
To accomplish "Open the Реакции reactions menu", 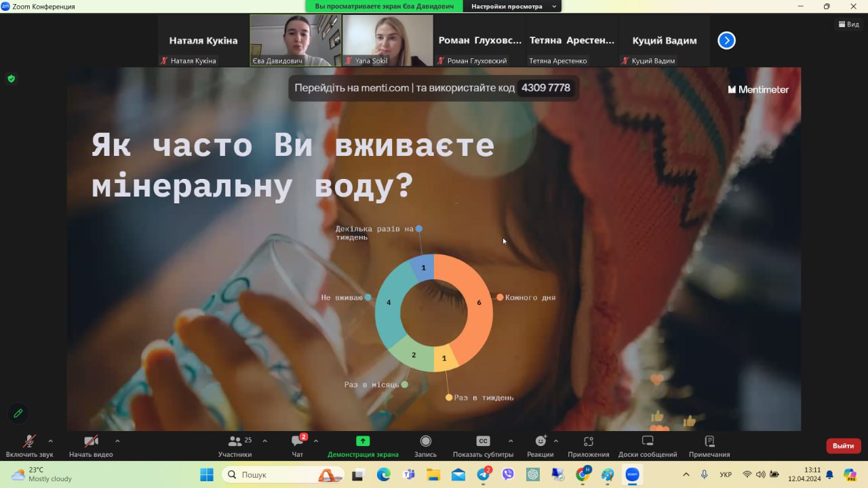I will [x=540, y=446].
